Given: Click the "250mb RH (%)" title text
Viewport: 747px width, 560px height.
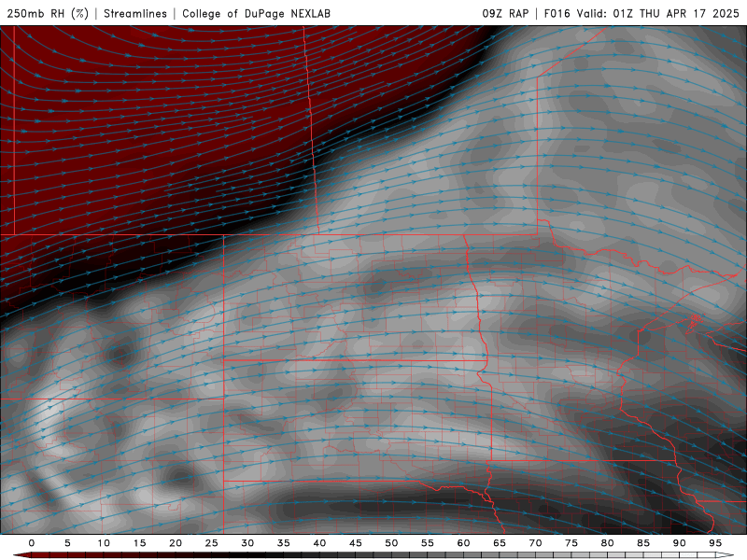Looking at the screenshot, I should (48, 13).
